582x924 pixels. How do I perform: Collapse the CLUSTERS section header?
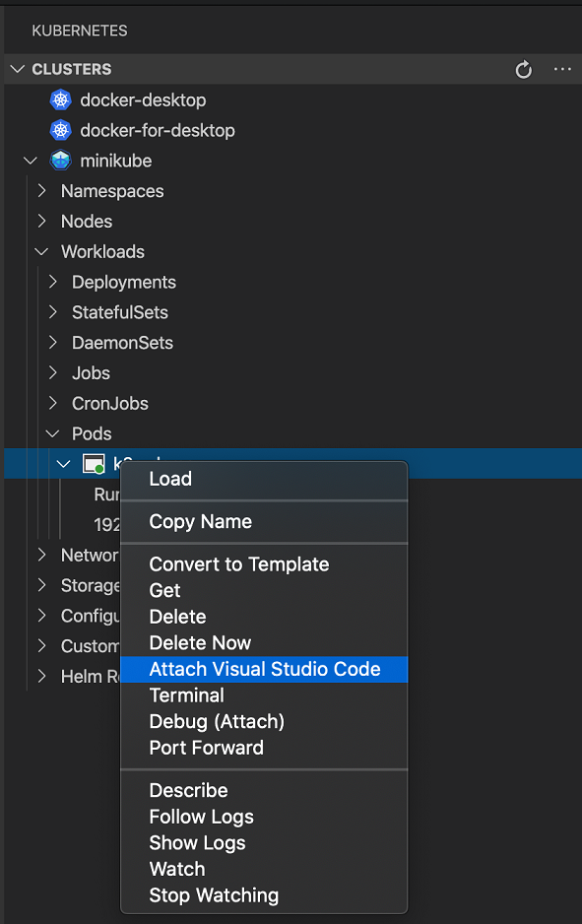[17, 69]
